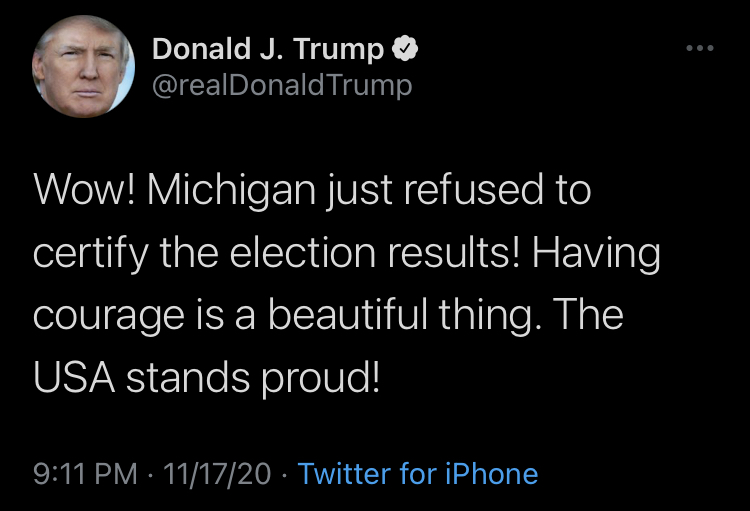Screen dimensions: 750x511
Task: Open the "Twitter for iPhone" source link
Action: pyautogui.click(x=418, y=473)
